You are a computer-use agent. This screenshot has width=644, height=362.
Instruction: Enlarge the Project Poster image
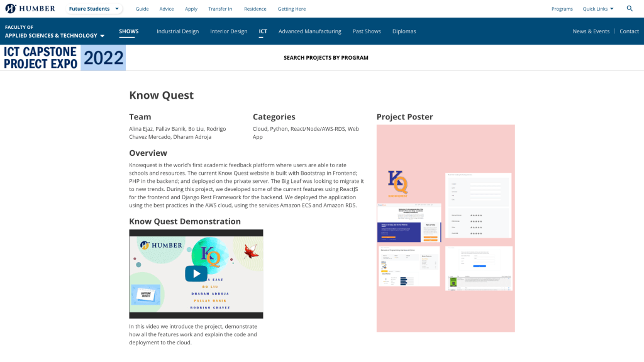[445, 228]
